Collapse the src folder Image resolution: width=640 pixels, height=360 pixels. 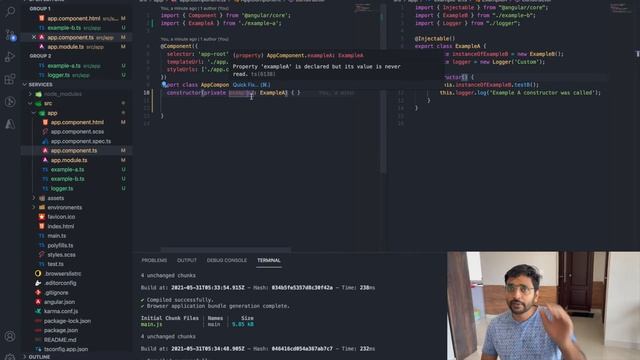point(30,103)
